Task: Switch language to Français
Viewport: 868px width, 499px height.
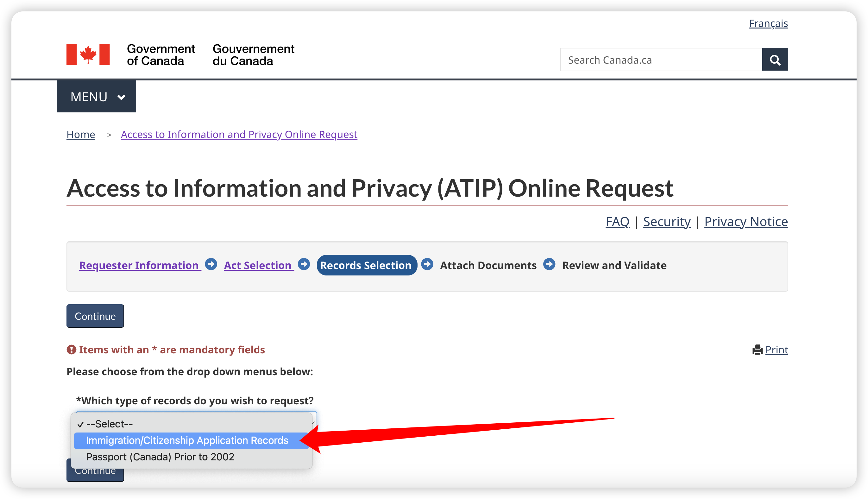Action: [x=768, y=23]
